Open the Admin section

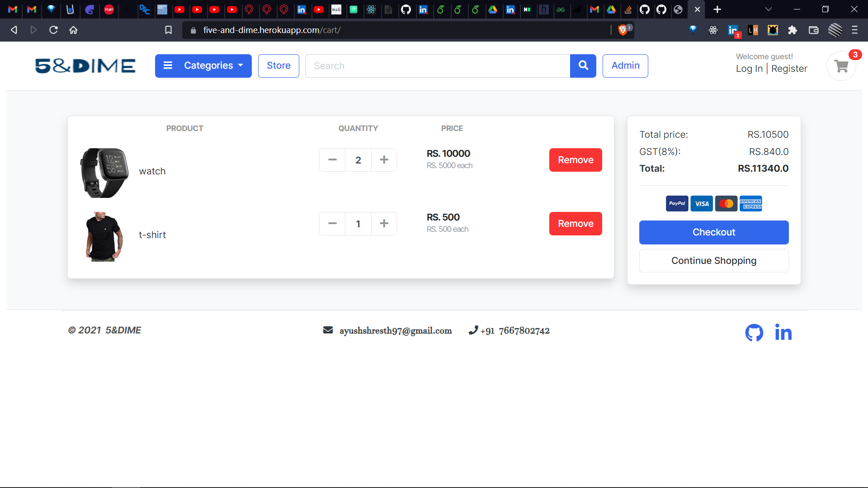click(625, 66)
